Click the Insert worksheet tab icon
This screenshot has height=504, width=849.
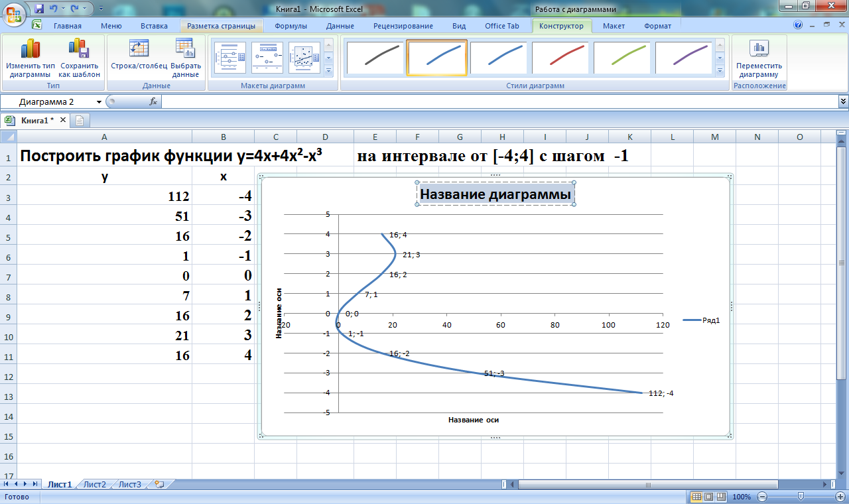pos(159,485)
